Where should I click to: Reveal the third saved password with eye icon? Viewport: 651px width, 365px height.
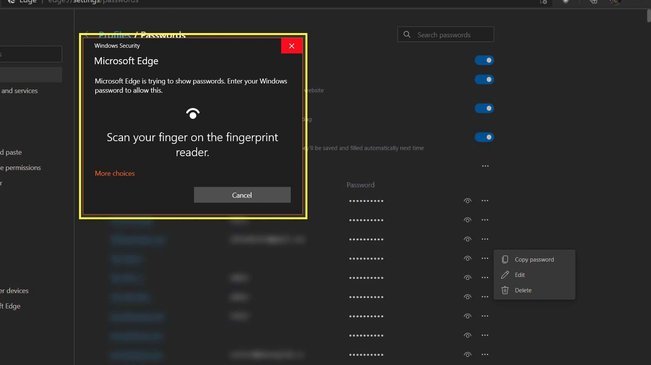(x=467, y=239)
